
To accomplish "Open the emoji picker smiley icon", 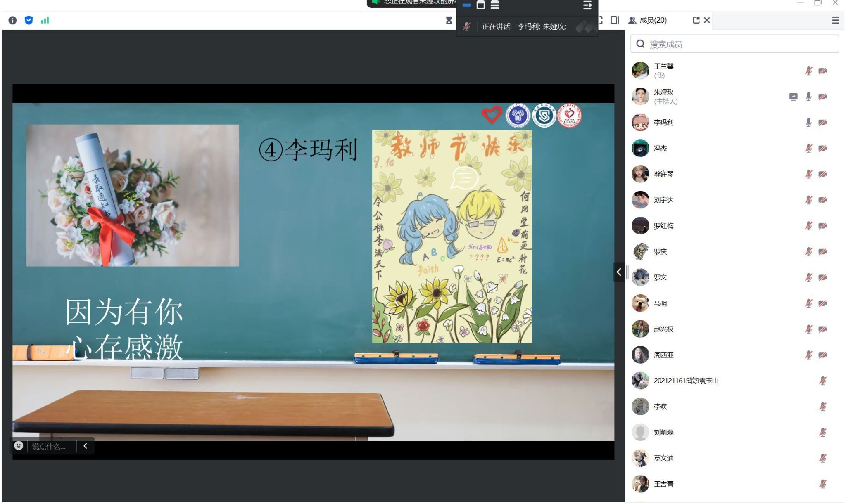I will pos(19,446).
